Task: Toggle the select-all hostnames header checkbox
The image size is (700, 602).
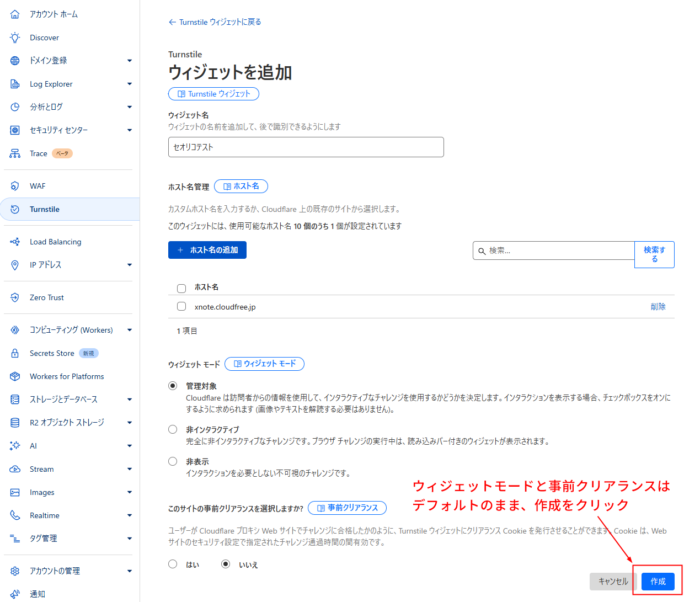Action: coord(181,288)
